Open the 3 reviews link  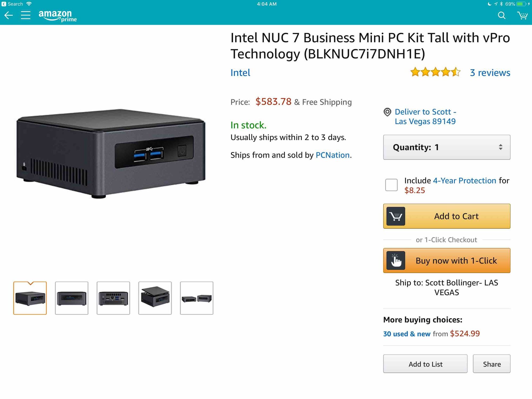[x=490, y=73]
